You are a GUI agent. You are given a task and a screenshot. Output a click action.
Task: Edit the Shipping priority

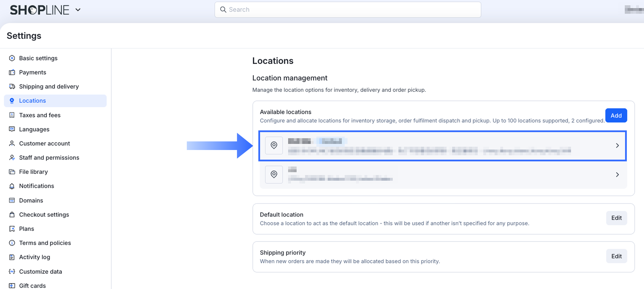coord(616,256)
